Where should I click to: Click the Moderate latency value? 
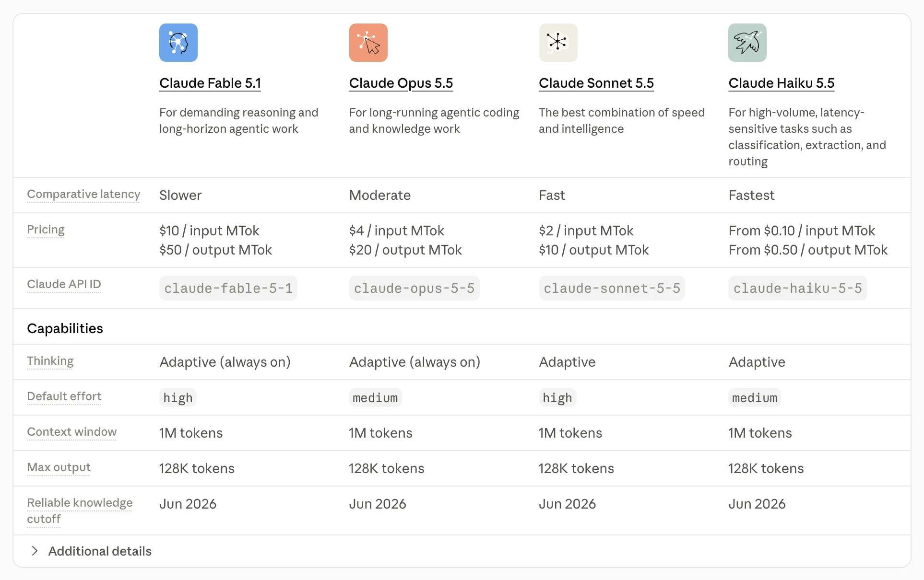point(379,195)
